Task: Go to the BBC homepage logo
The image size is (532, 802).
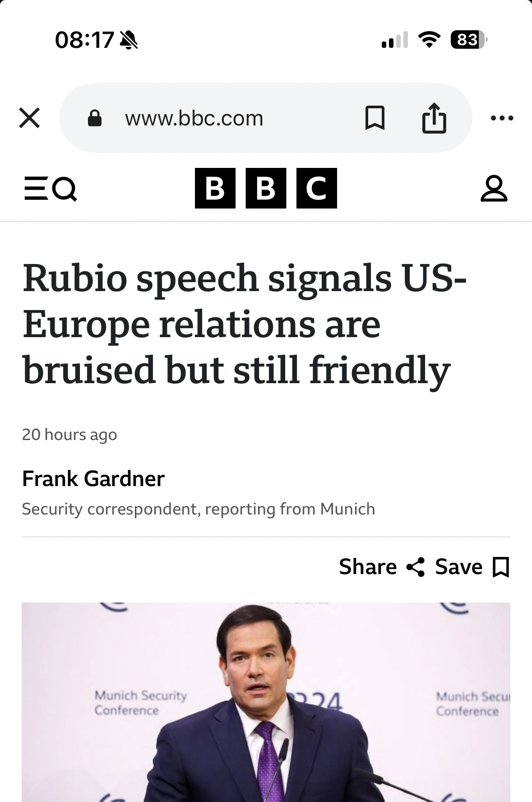Action: click(x=266, y=188)
